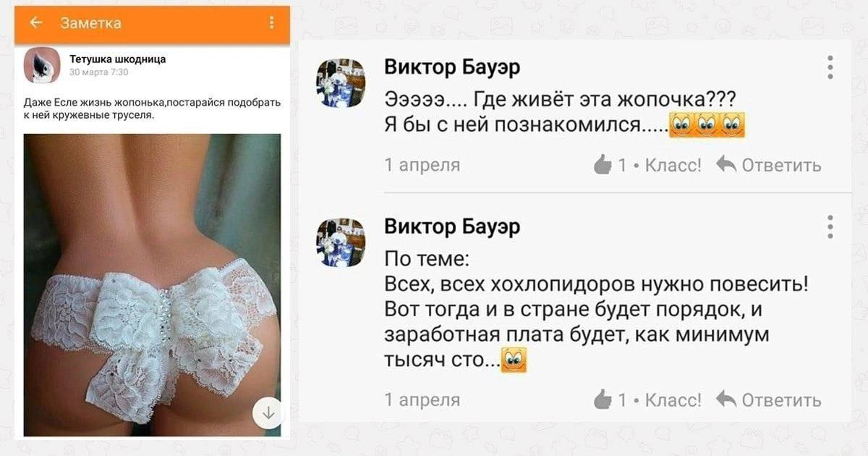Image resolution: width=868 pixels, height=456 pixels.
Task: Open options menu for second Виктор Бауэр comment
Action: coord(830,227)
